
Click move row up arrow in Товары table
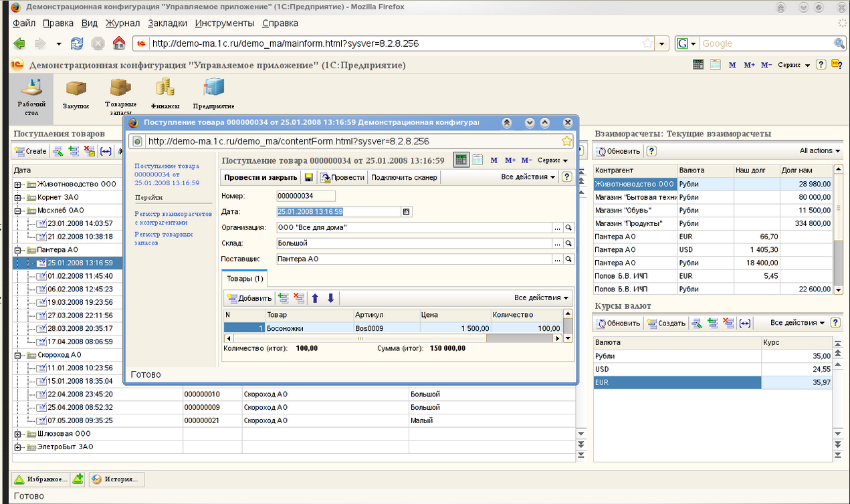tap(316, 298)
